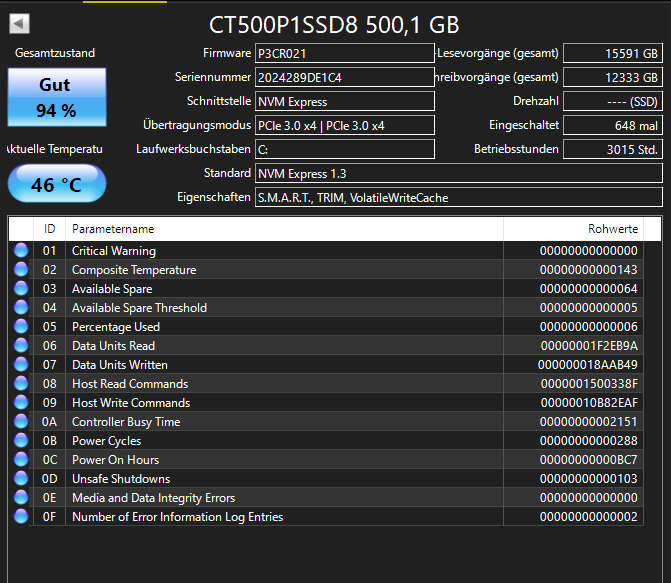This screenshot has width=671, height=583.
Task: Click the Schnittstelle field NVM Express
Action: [x=345, y=101]
